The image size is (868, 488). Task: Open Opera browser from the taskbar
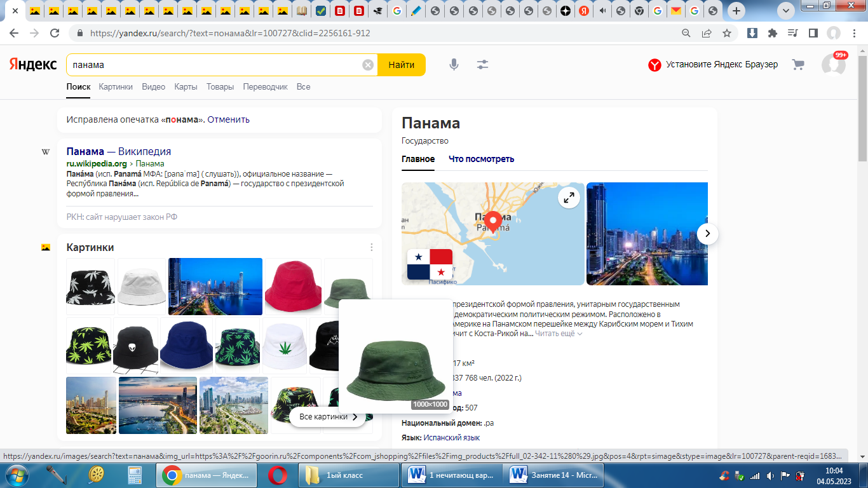[x=277, y=475]
